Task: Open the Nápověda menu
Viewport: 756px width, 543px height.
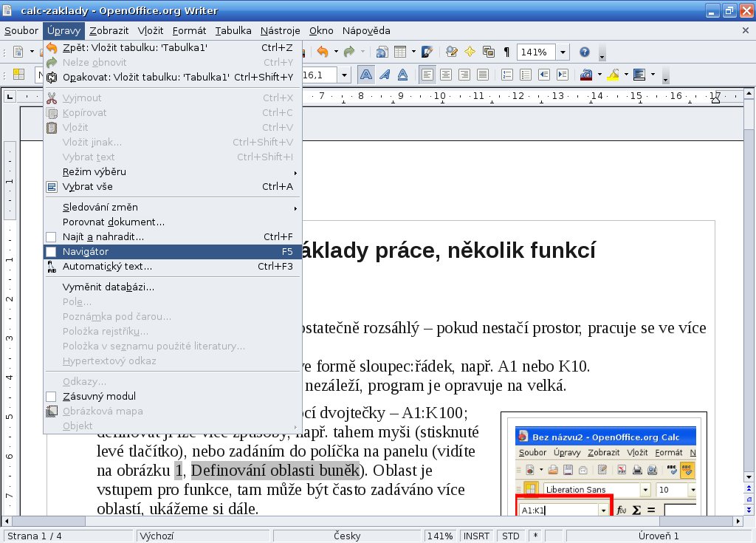Action: [366, 30]
